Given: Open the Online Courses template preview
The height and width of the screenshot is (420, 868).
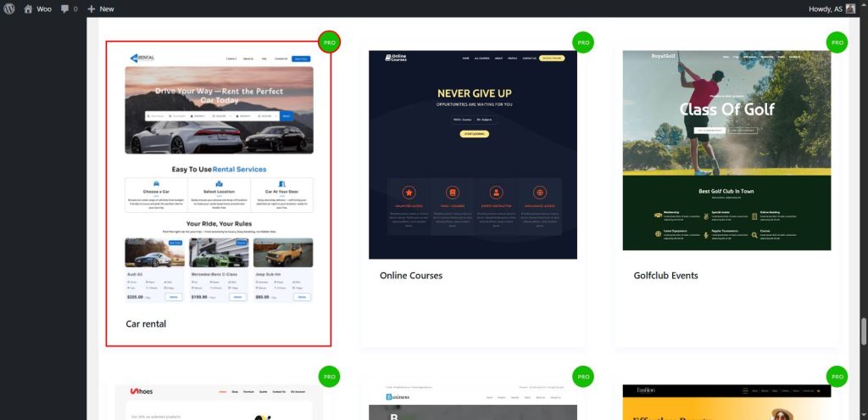Looking at the screenshot, I should [x=473, y=154].
